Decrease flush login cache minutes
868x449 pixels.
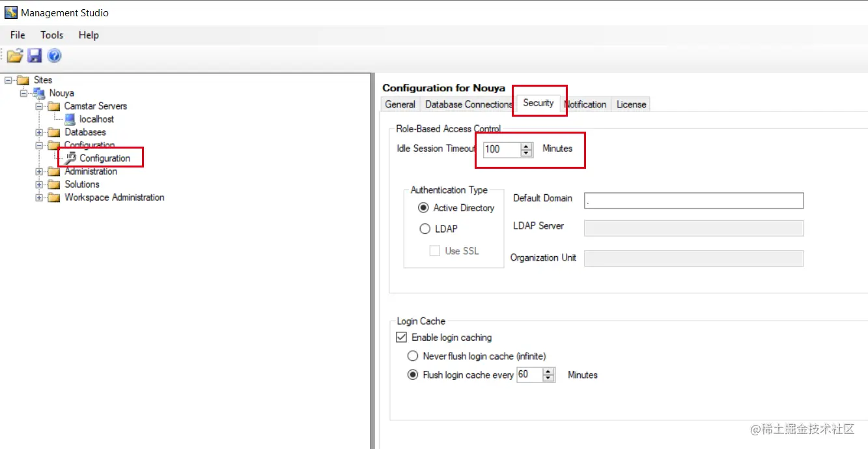pos(548,379)
